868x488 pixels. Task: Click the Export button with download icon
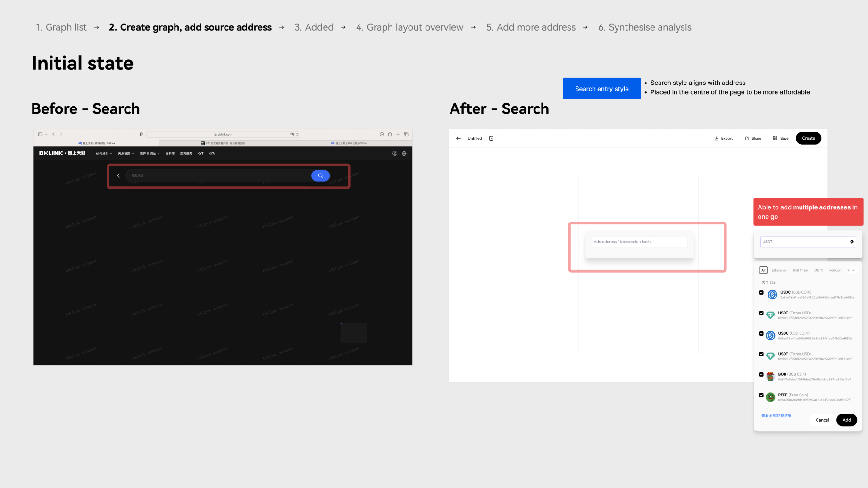point(724,138)
